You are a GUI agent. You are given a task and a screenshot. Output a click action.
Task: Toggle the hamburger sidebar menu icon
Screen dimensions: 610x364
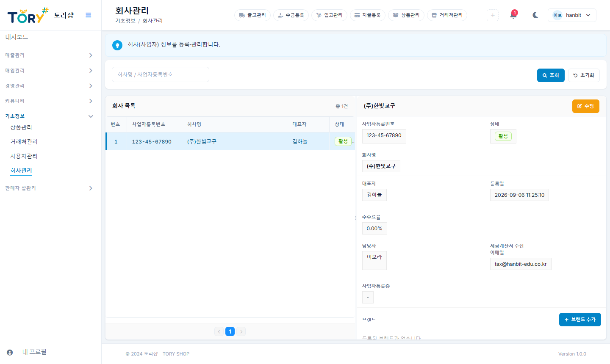89,15
